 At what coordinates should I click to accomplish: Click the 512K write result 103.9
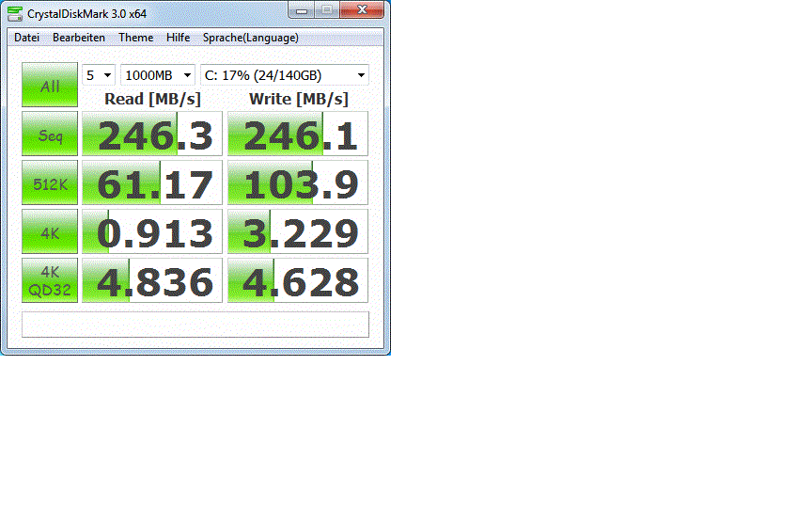click(298, 183)
